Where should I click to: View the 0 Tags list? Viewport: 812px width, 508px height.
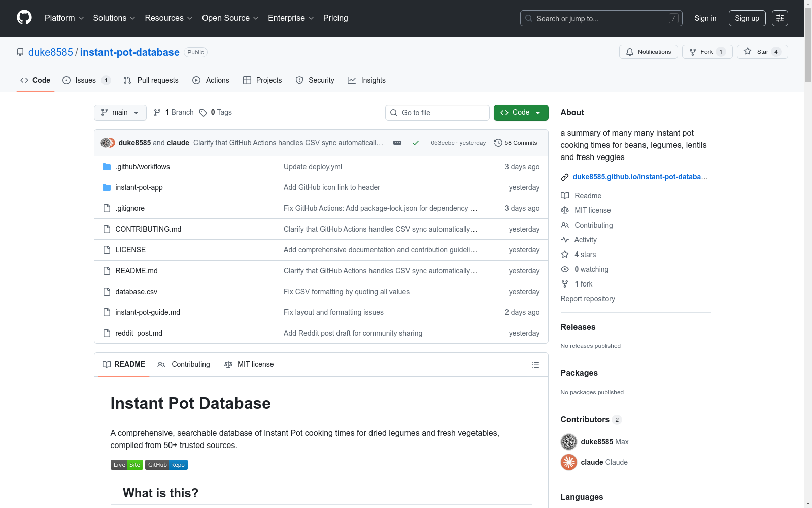[216, 112]
